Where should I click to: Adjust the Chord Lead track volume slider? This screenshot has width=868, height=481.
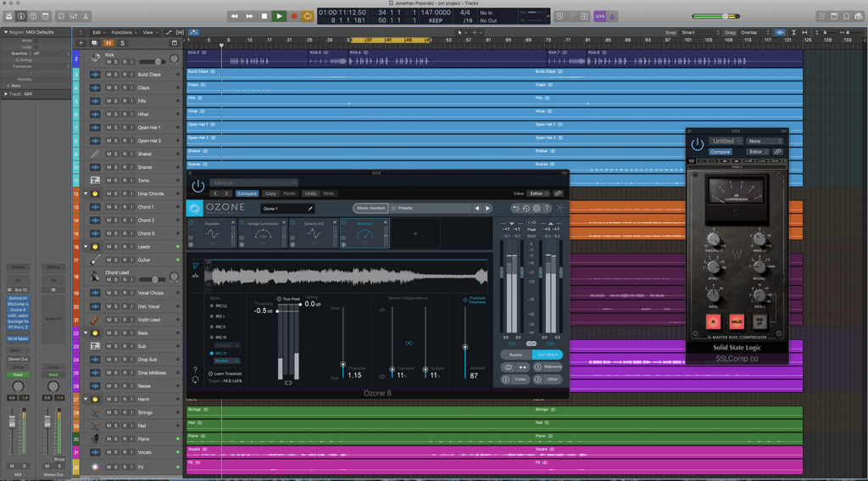click(153, 279)
